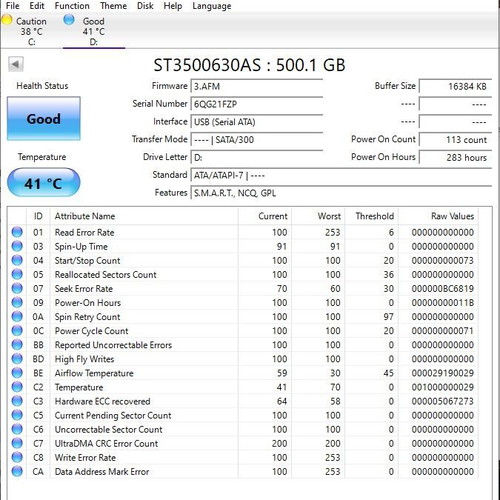Click status icon for High Fly Writes
500x500 pixels.
17,359
